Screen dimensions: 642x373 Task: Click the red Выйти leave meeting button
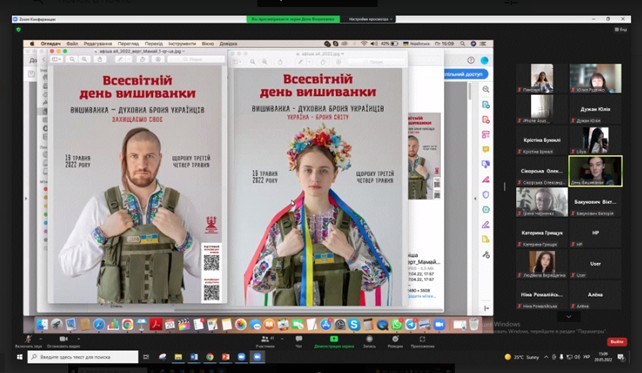(x=617, y=341)
